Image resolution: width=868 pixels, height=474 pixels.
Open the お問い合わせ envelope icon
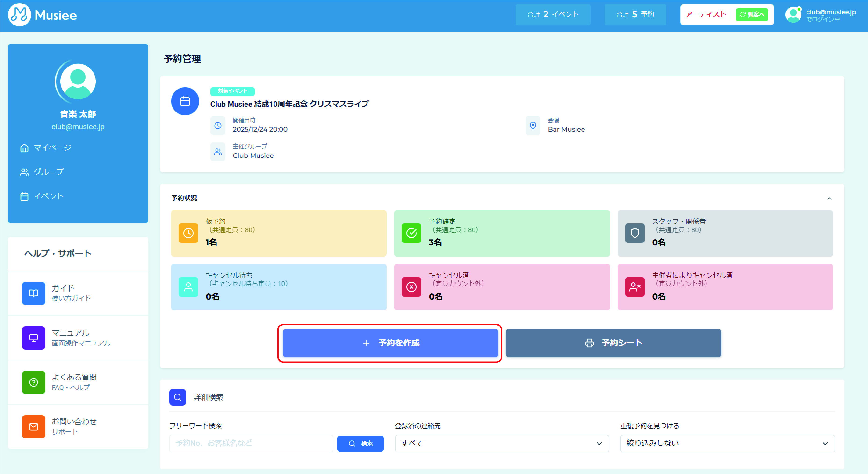click(33, 427)
